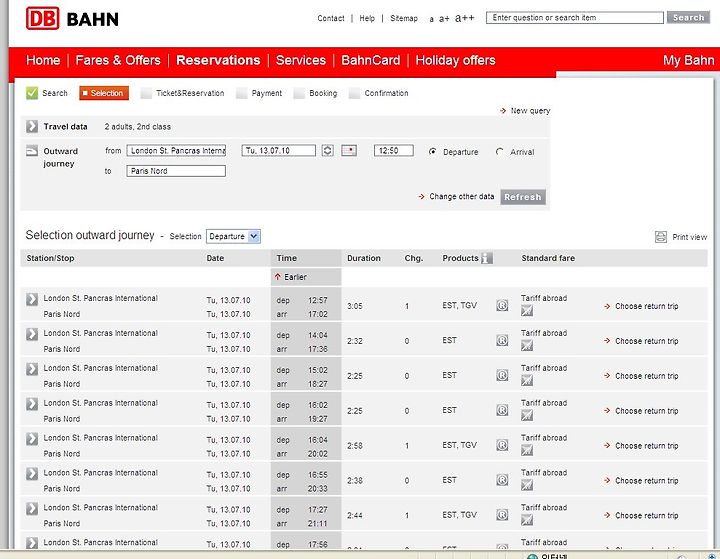Click the date stepper next to Tu, 13.07.10
The image size is (720, 559).
(327, 151)
